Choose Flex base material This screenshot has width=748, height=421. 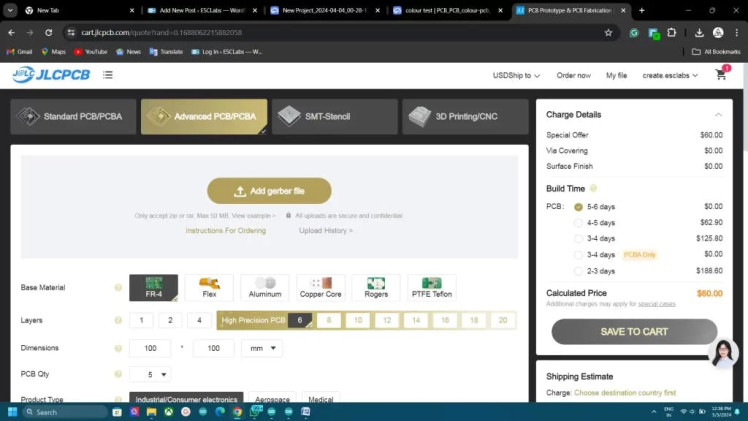click(209, 288)
